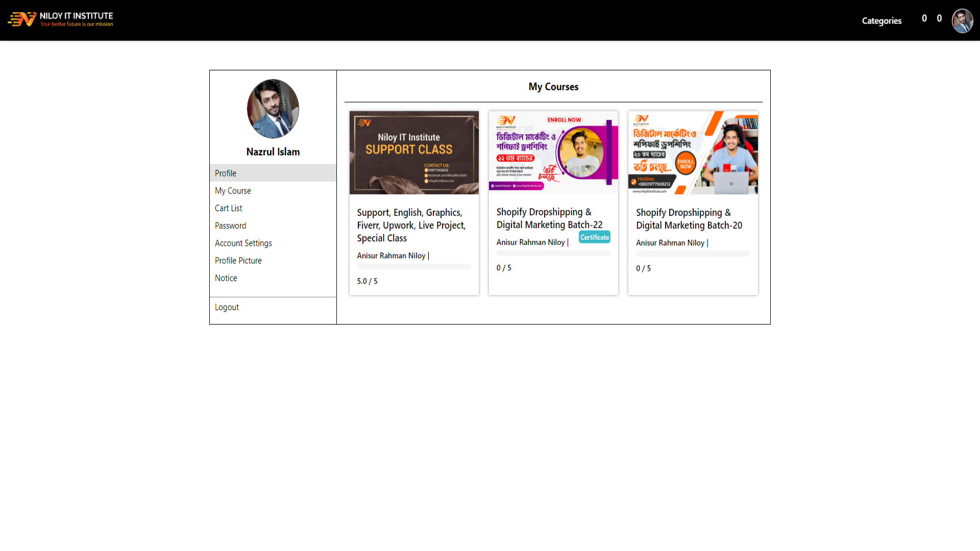This screenshot has width=980, height=551.
Task: Click the second zero counter in header
Action: point(939,18)
